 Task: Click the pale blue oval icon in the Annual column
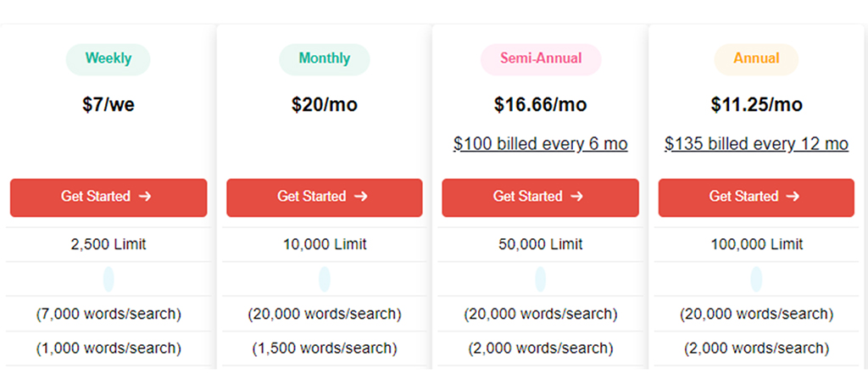[x=756, y=279]
